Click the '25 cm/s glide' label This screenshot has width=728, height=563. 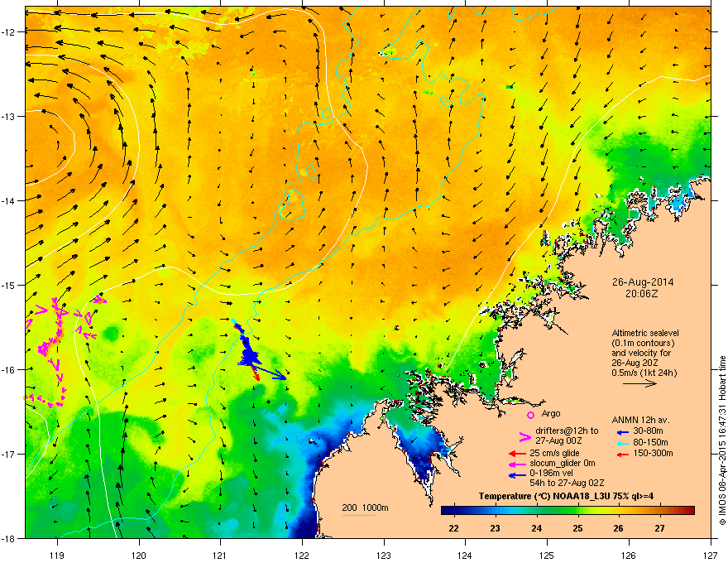point(554,453)
